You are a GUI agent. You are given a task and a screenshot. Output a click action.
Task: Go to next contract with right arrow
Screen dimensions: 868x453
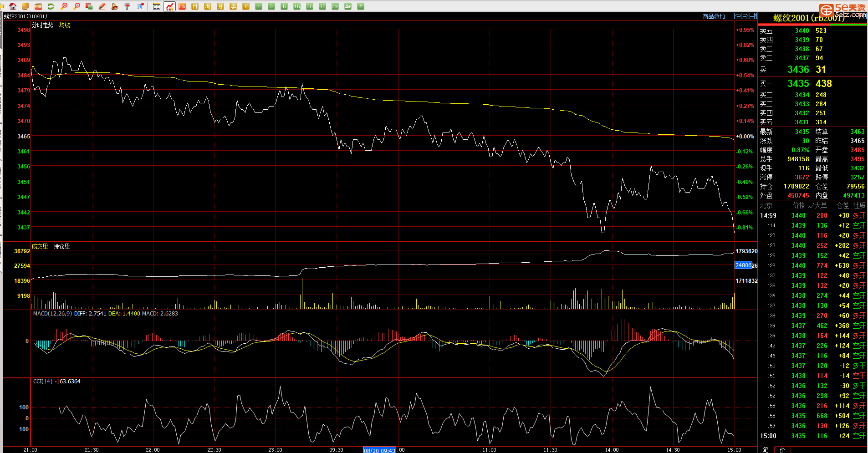tap(745, 16)
